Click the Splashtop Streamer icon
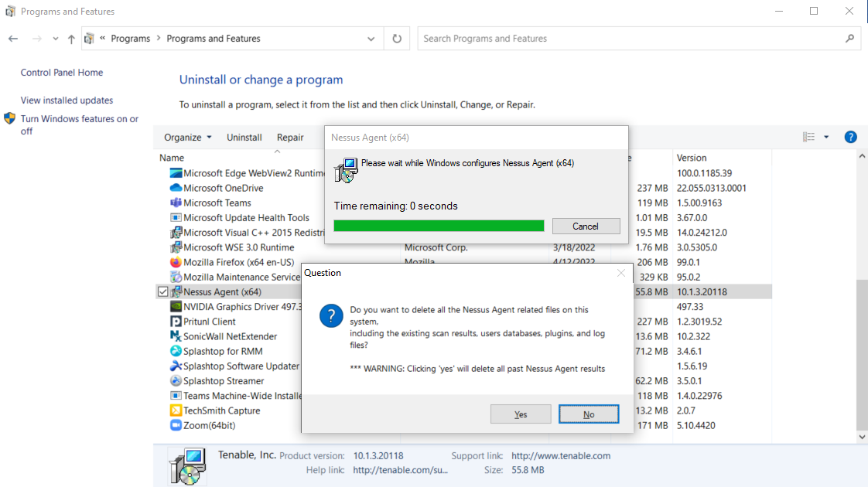Screen dimensions: 868x487 (176, 381)
